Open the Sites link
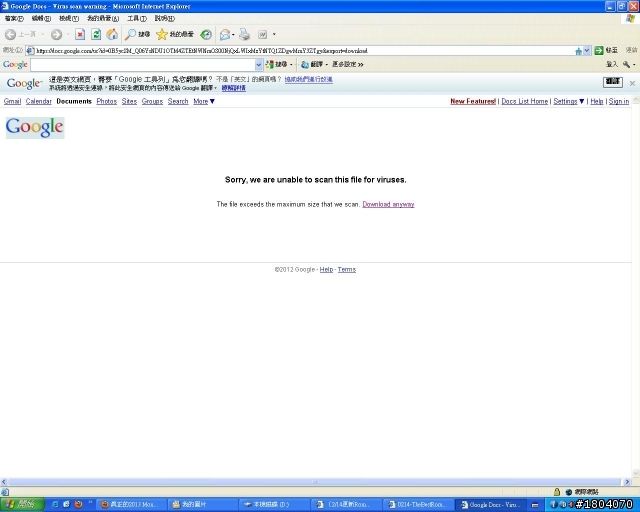Screen dimensions: 640x512 click(x=129, y=101)
